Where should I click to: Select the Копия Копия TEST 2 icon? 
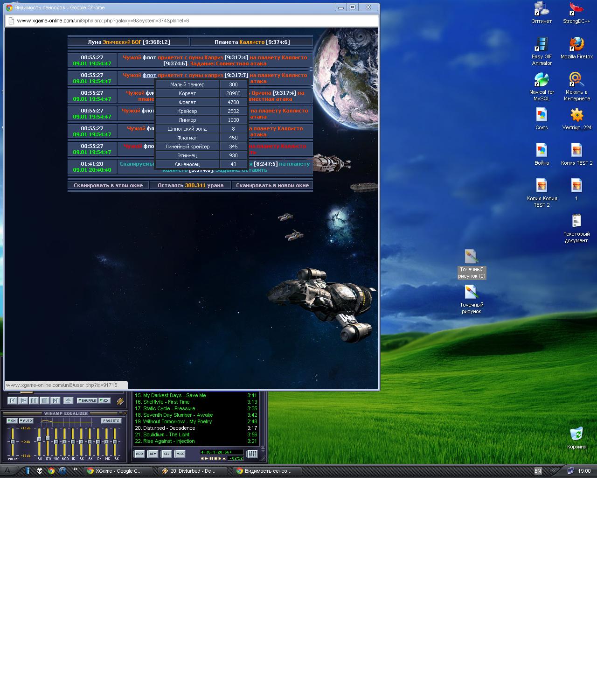pos(541,193)
